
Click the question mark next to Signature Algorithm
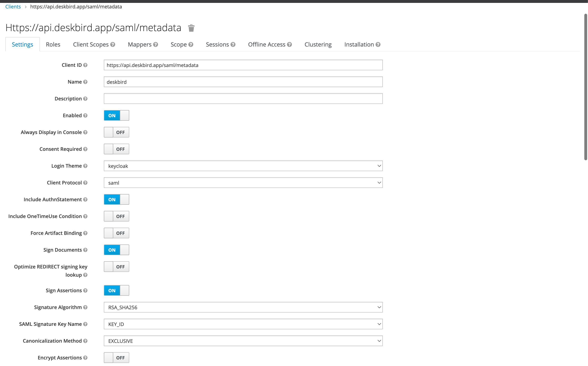[85, 307]
